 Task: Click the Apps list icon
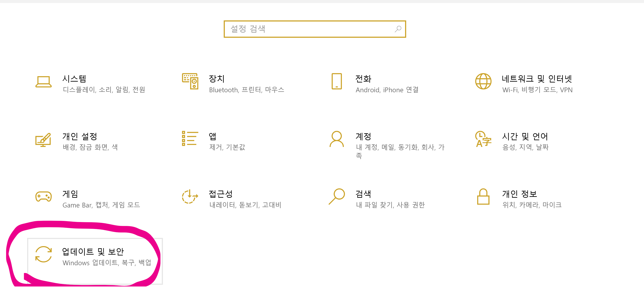pos(190,138)
